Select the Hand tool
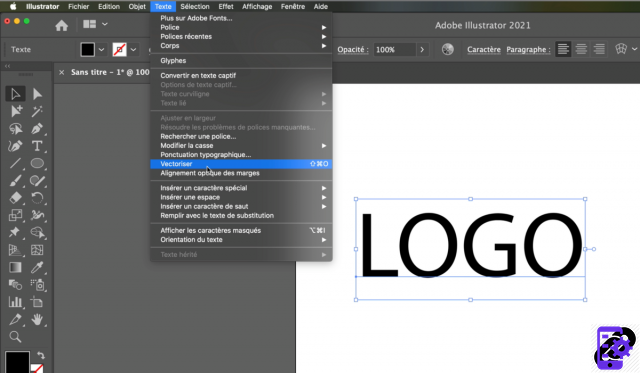 click(37, 319)
